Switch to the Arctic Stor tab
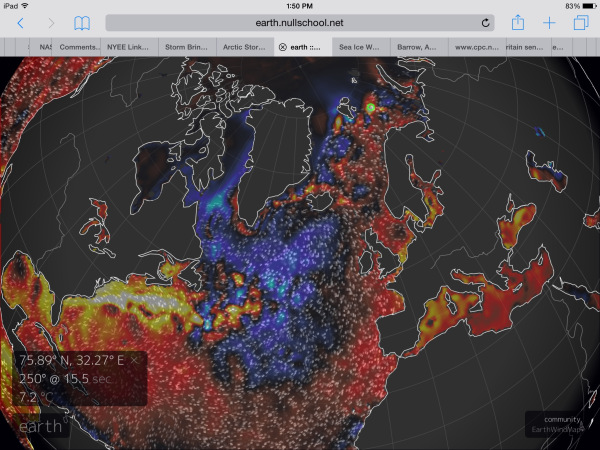The height and width of the screenshot is (450, 600). (244, 47)
